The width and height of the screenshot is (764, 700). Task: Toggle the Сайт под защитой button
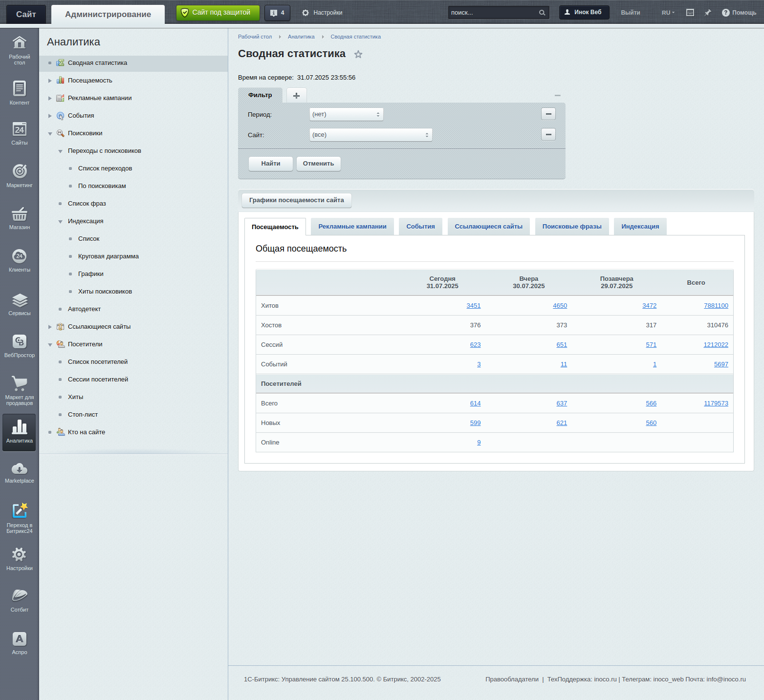(218, 13)
